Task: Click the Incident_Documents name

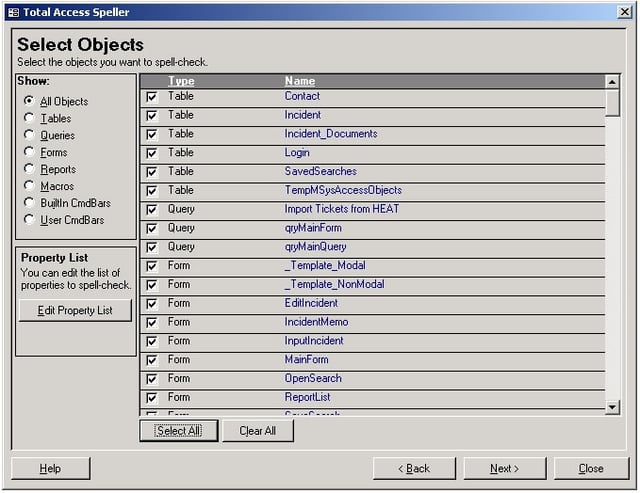Action: point(331,133)
